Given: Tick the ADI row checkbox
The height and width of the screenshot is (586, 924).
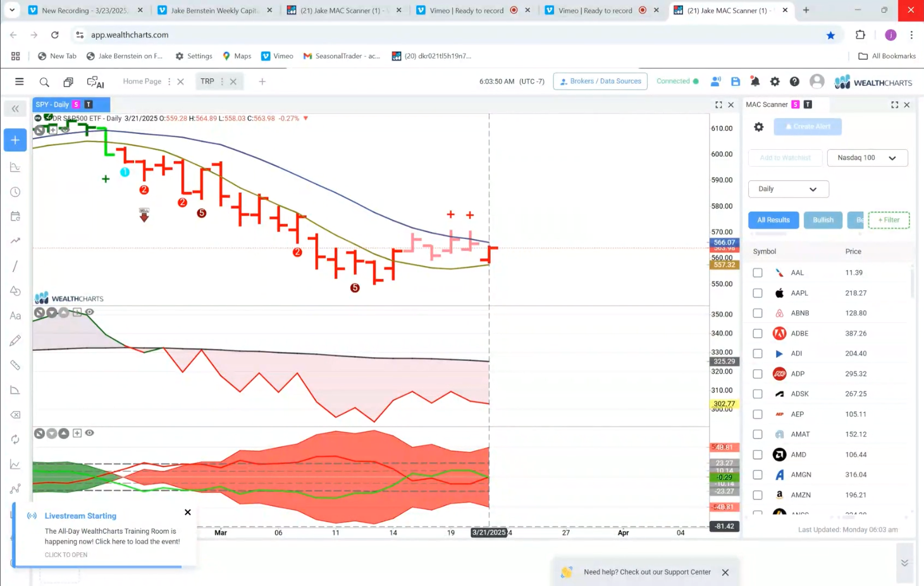Looking at the screenshot, I should (758, 354).
